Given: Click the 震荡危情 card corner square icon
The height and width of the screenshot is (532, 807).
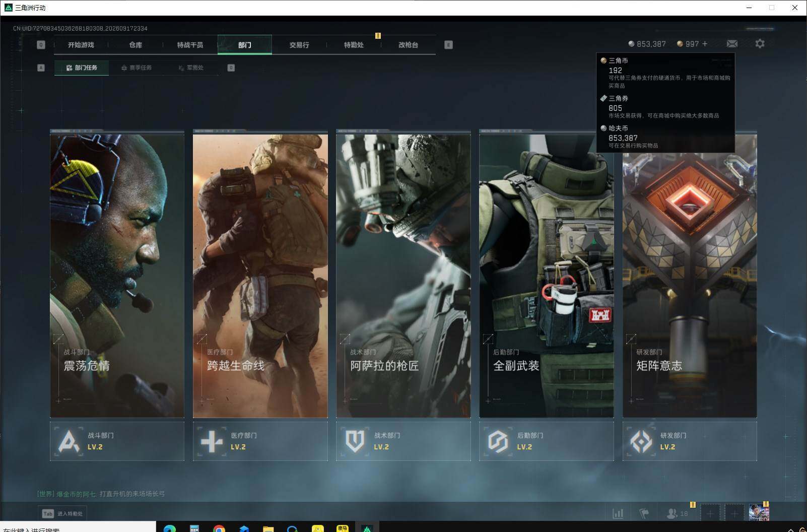Looking at the screenshot, I should (x=58, y=339).
